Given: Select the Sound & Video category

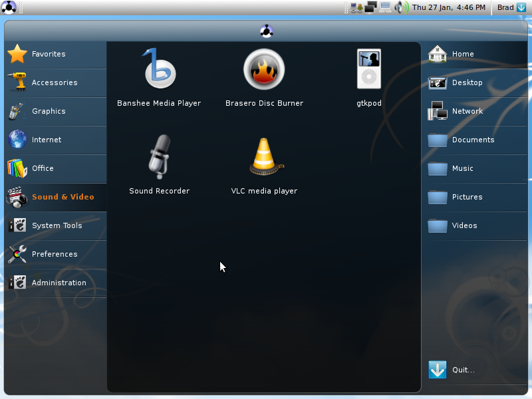Looking at the screenshot, I should (56, 197).
